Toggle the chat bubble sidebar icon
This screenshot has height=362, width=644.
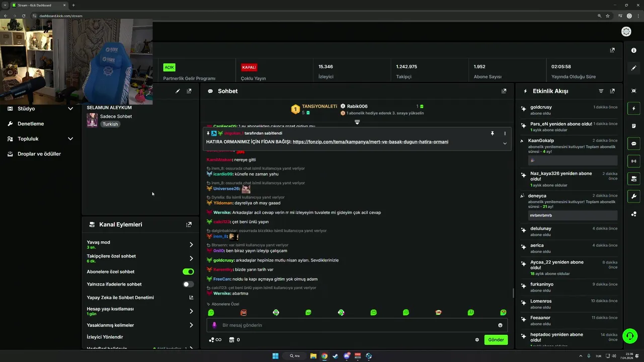tap(633, 143)
